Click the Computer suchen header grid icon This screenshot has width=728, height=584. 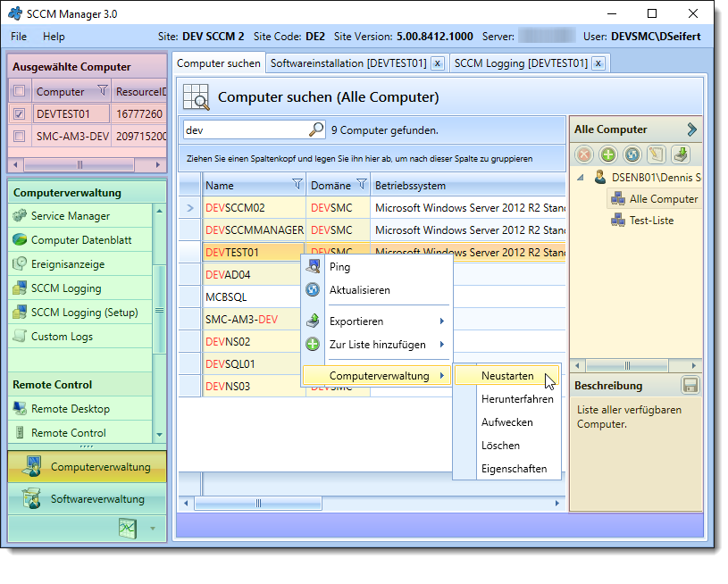196,97
